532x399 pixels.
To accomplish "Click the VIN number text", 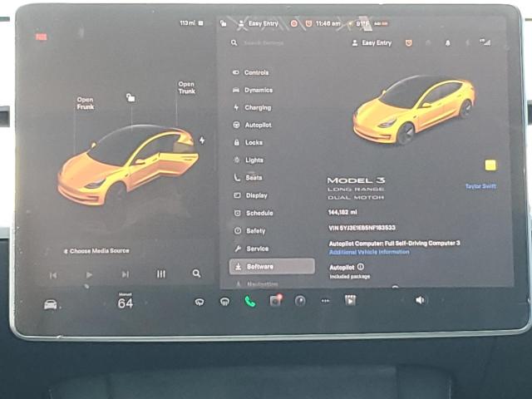I will [362, 228].
